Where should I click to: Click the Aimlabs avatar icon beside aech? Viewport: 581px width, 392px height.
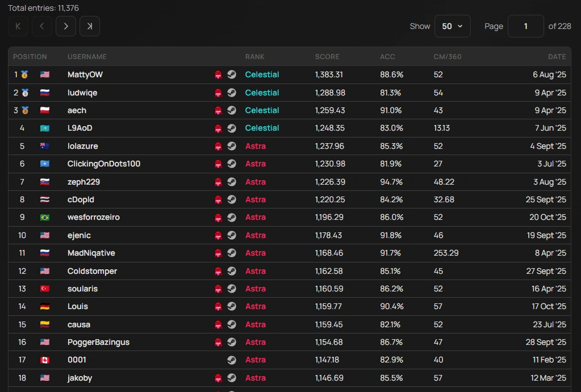(219, 110)
